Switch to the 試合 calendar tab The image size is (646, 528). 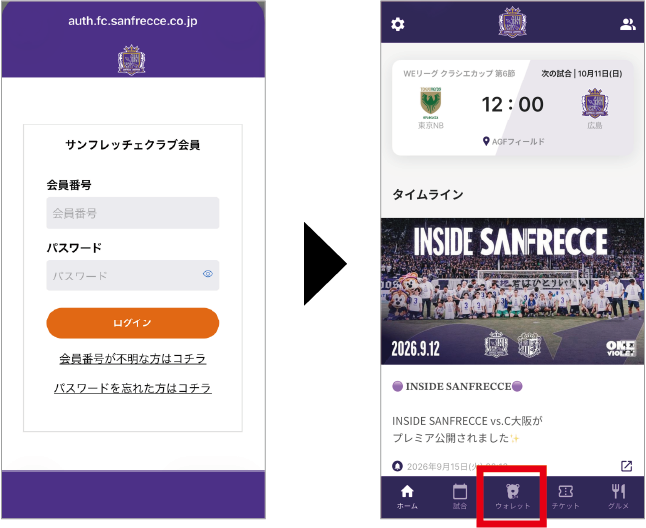460,497
